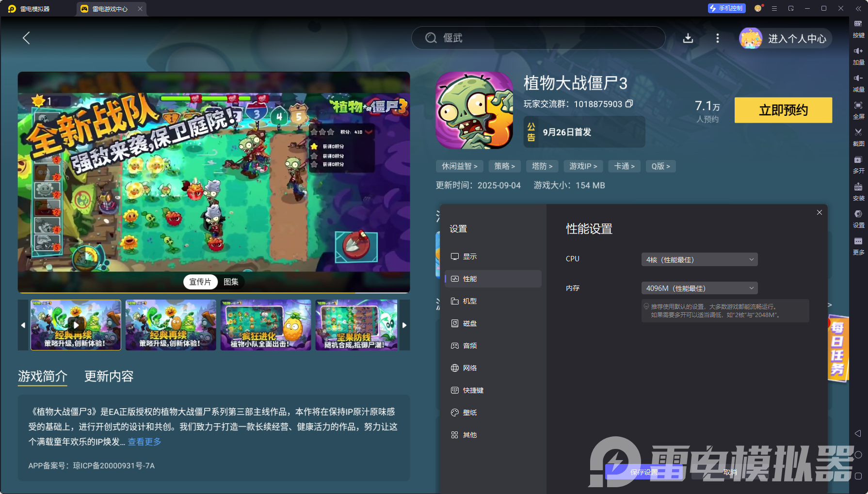Open 多开 multi-instance from the sidebar

tap(858, 165)
